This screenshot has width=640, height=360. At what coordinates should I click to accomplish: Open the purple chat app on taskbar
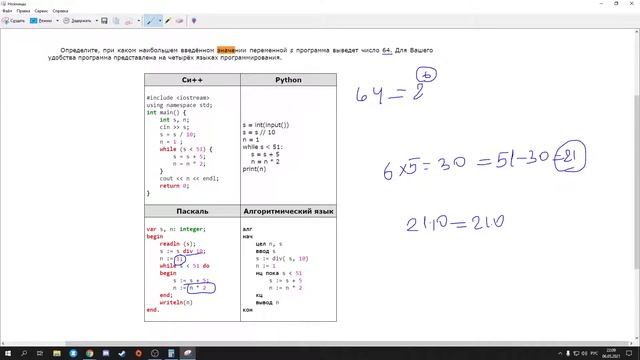(106, 353)
